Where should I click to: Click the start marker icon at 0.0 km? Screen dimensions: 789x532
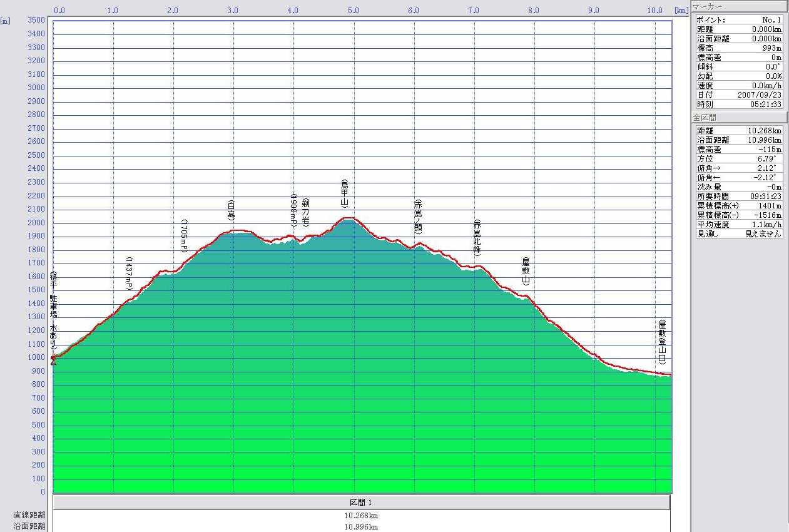click(x=53, y=359)
